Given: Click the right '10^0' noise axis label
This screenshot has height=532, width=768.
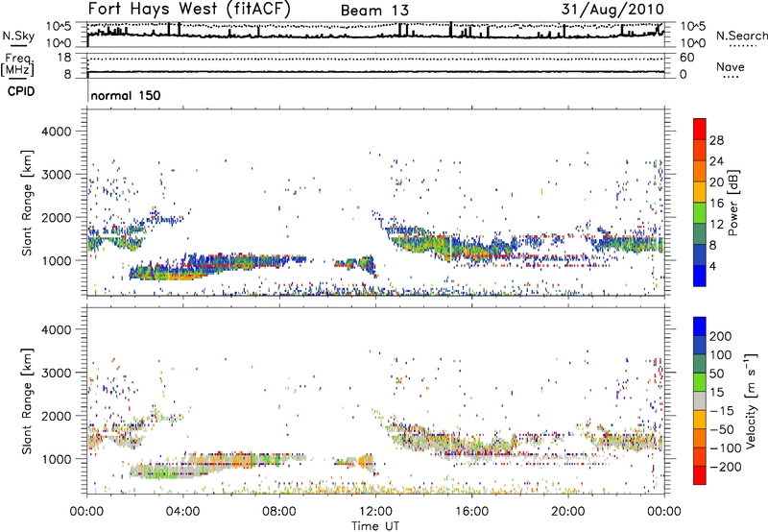Looking at the screenshot, I should [692, 43].
